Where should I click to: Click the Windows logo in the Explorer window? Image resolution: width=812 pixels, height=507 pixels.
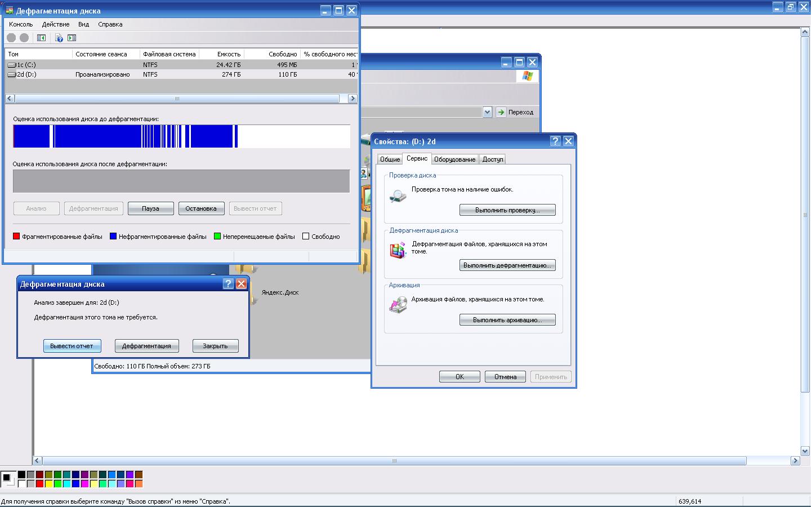click(528, 76)
